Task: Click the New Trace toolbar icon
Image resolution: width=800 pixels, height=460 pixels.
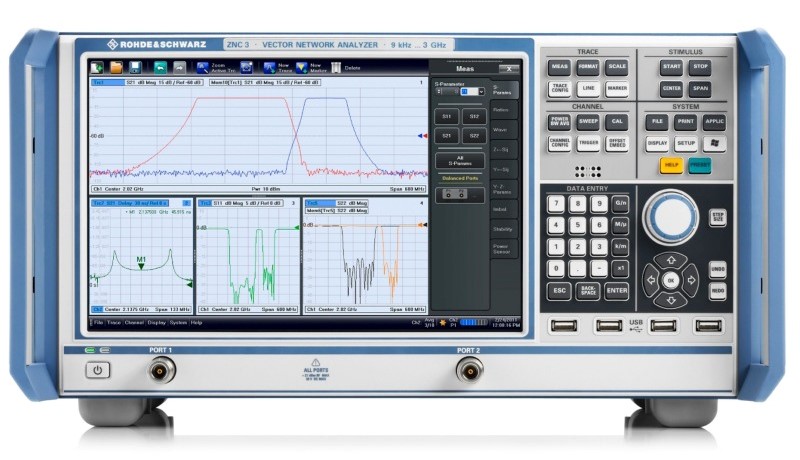Action: tap(269, 68)
